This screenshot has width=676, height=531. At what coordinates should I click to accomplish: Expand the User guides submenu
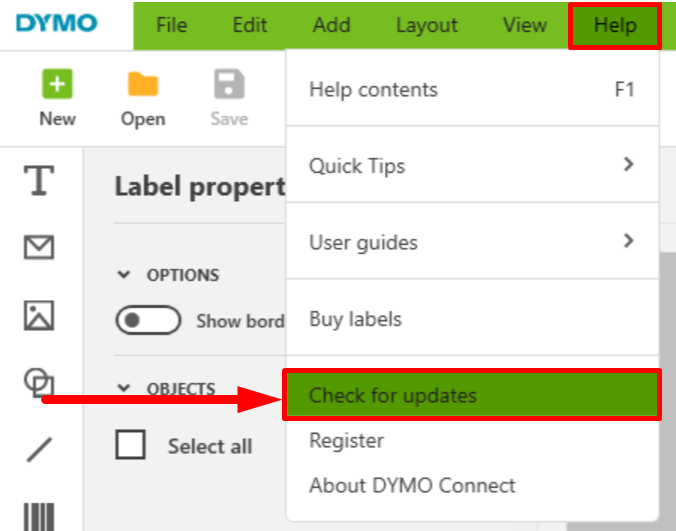click(x=471, y=242)
